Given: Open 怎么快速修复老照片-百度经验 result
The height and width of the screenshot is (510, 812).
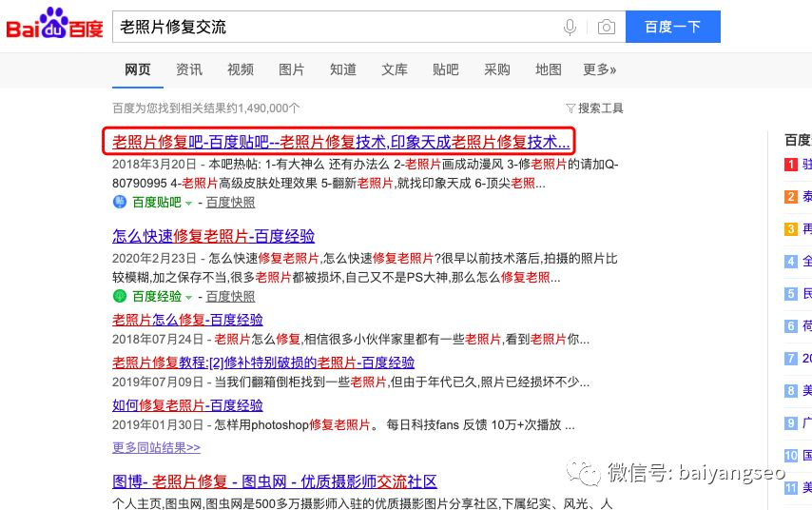Looking at the screenshot, I should 213,237.
